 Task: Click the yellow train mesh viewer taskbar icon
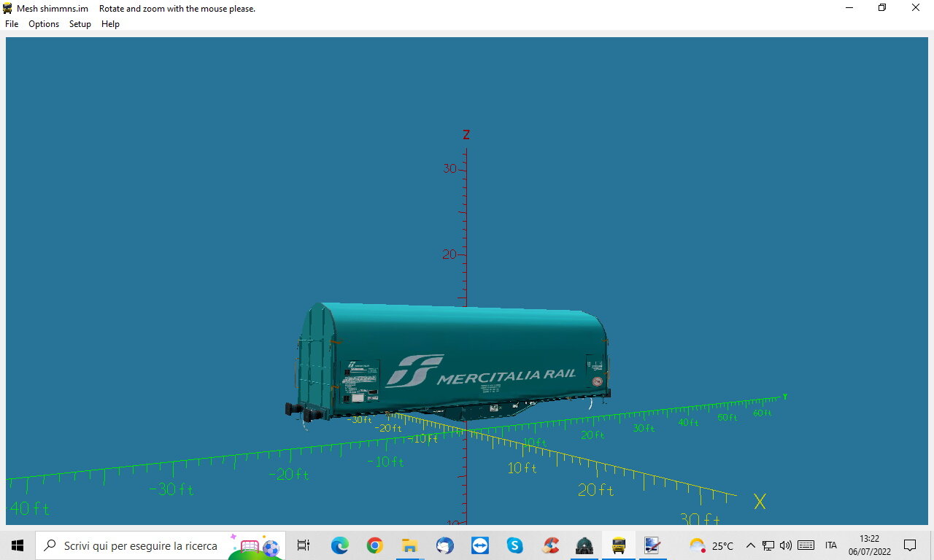619,545
